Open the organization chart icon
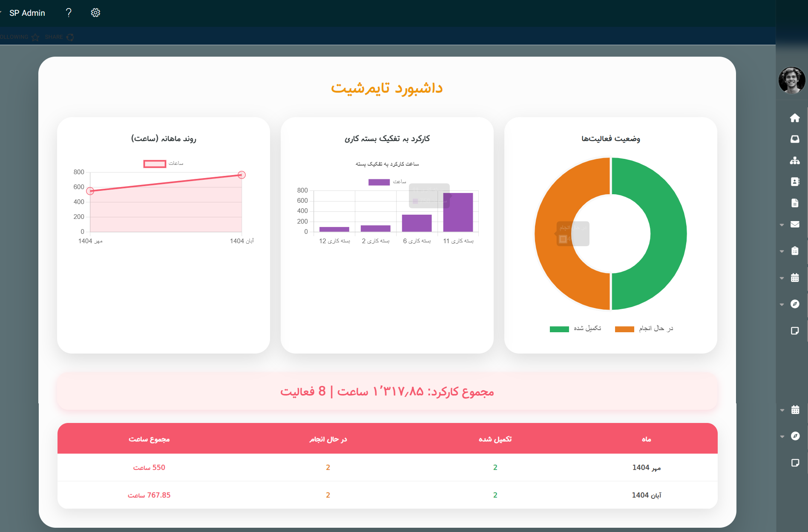Image resolution: width=808 pixels, height=532 pixels. click(795, 161)
